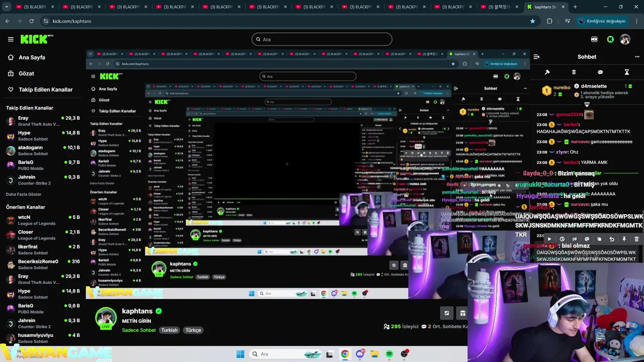Click the kaphtans verified badge
Viewport: 644px width, 362px height.
point(158,311)
